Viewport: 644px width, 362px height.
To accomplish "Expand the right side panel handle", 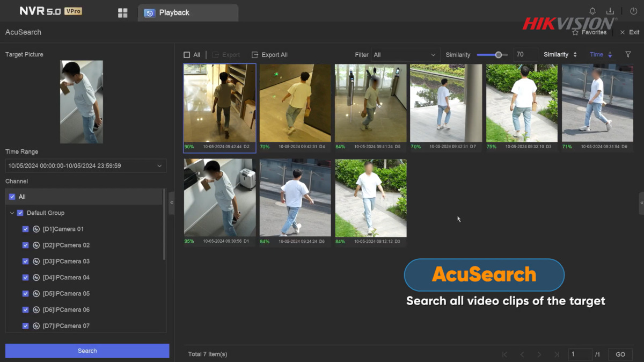I will click(641, 202).
